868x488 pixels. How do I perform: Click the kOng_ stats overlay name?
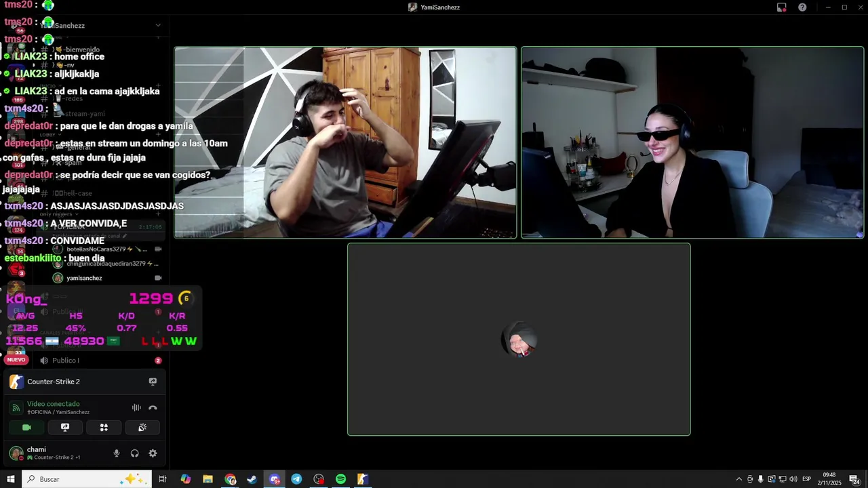(26, 299)
